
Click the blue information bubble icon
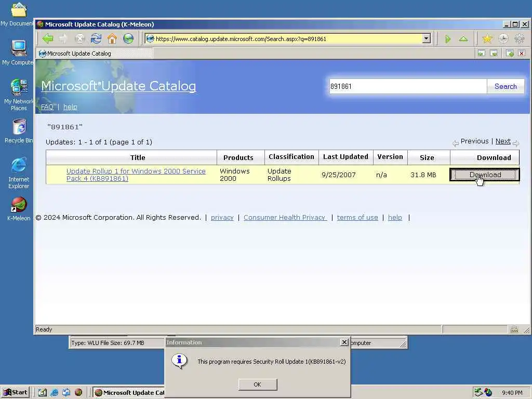coord(179,362)
